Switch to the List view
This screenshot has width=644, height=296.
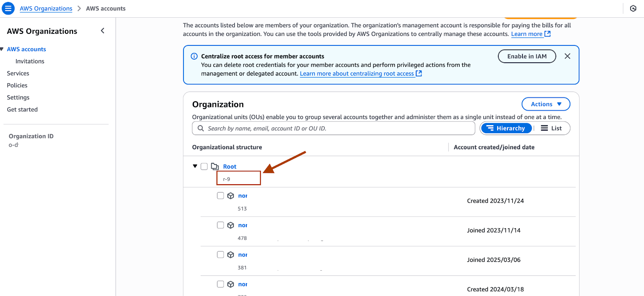[x=551, y=128]
